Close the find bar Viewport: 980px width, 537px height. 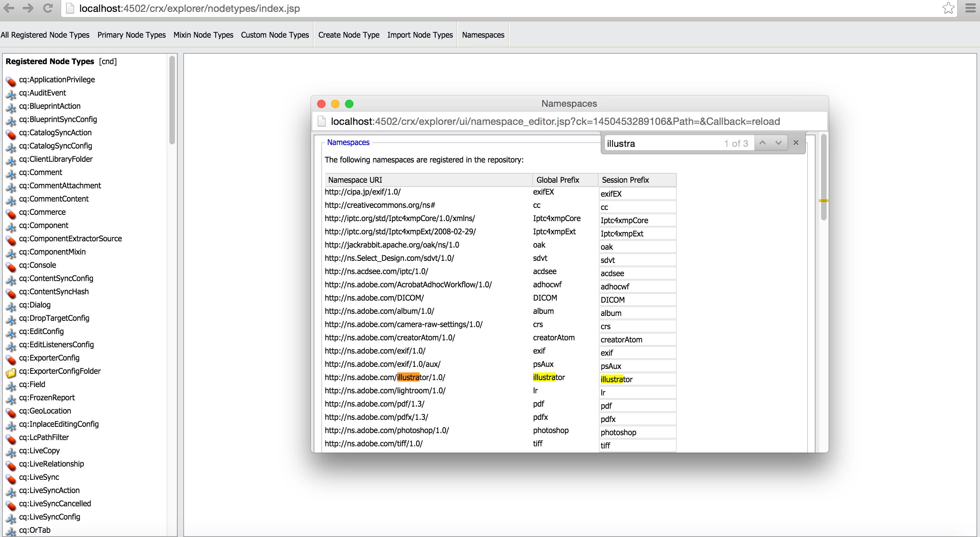click(796, 143)
